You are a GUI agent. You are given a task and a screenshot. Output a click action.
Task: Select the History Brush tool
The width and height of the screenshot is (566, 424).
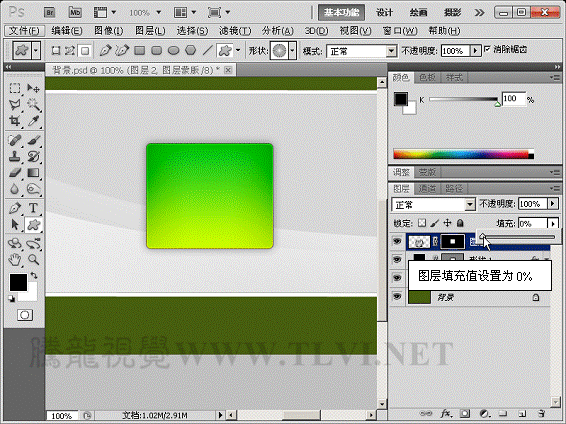[x=33, y=157]
